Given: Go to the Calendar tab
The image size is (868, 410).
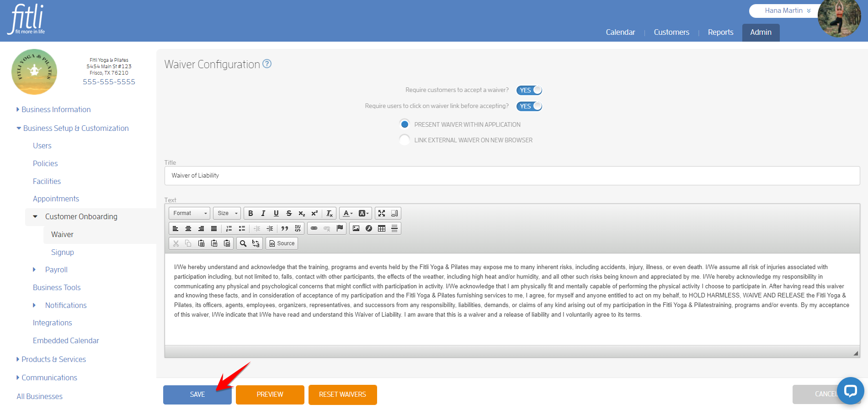Looking at the screenshot, I should click(x=620, y=32).
